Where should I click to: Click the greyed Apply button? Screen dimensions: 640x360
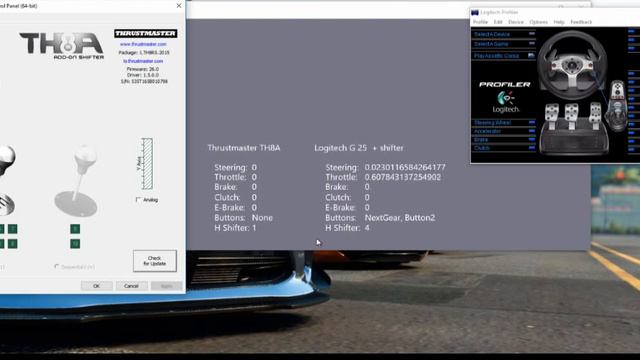click(x=167, y=286)
